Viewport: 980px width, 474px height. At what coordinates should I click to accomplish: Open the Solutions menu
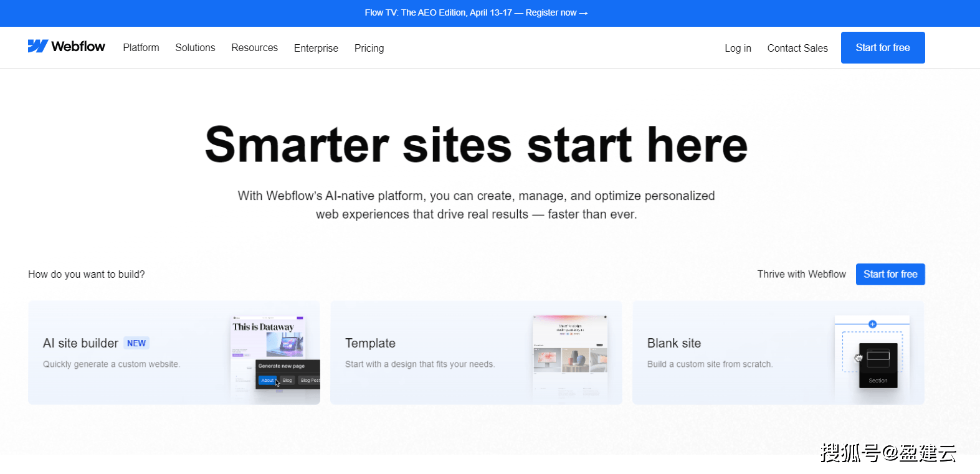click(195, 48)
